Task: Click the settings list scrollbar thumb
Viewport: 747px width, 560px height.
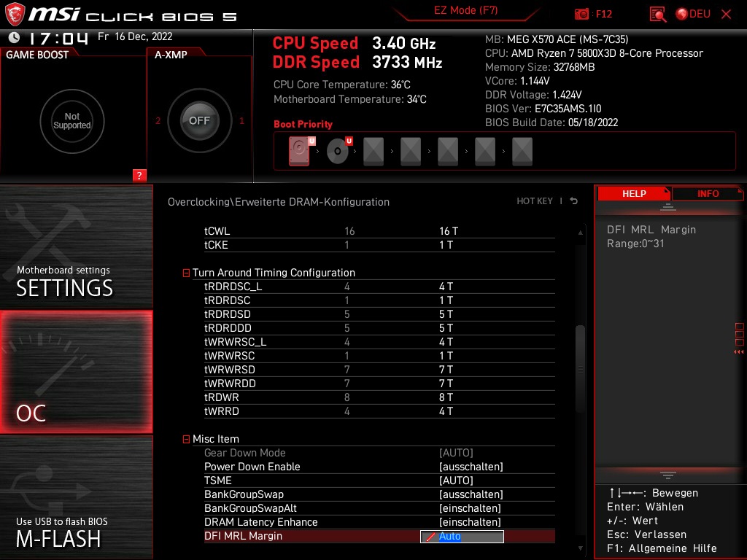Action: click(x=580, y=369)
